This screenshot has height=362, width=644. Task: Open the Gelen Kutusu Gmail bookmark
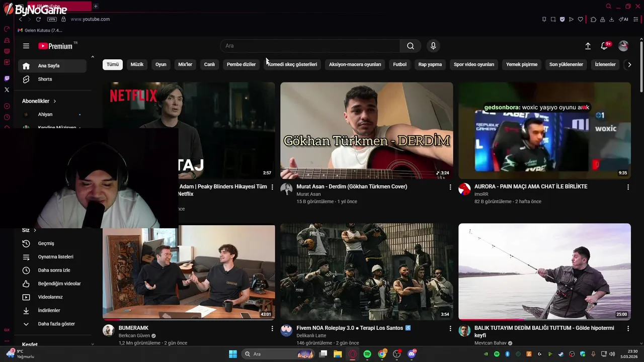click(40, 30)
